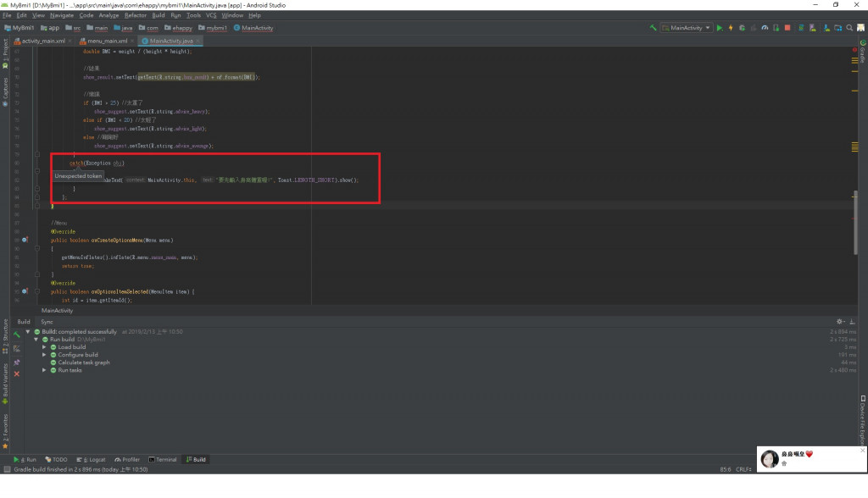Click the MainActivity class breadcrumb

click(253, 28)
